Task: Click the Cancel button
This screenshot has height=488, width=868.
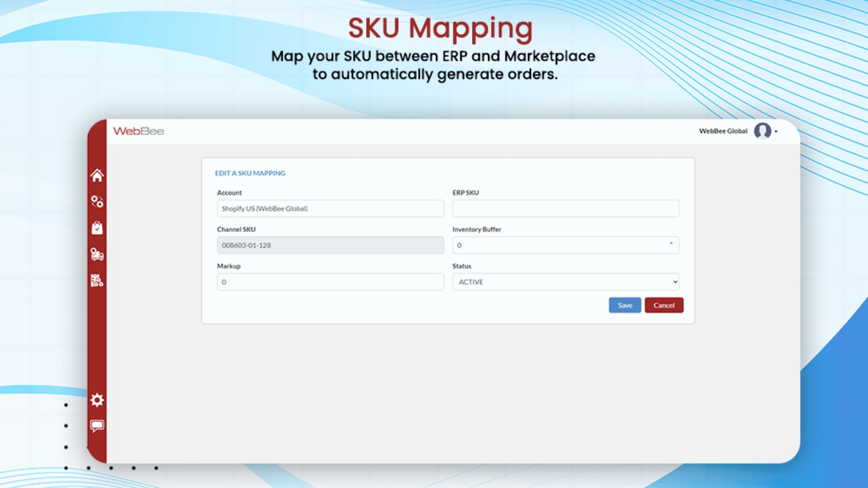Action: 664,305
